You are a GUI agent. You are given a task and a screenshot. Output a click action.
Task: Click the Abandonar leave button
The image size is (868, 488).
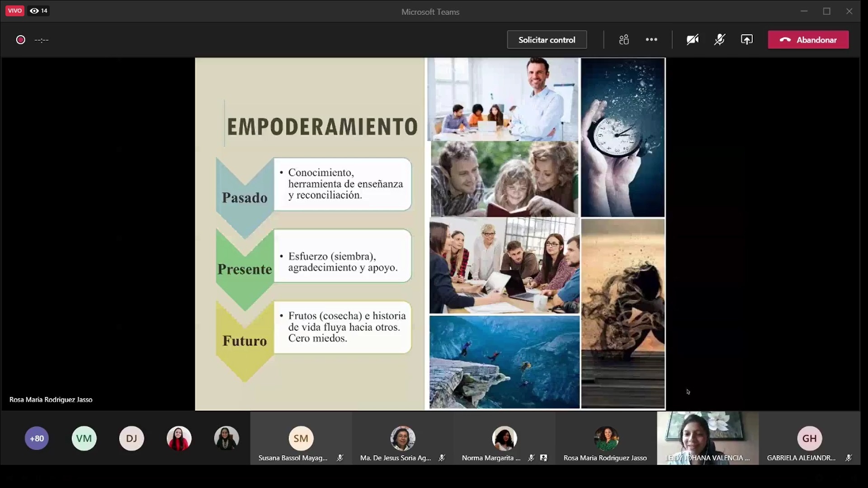click(x=808, y=40)
